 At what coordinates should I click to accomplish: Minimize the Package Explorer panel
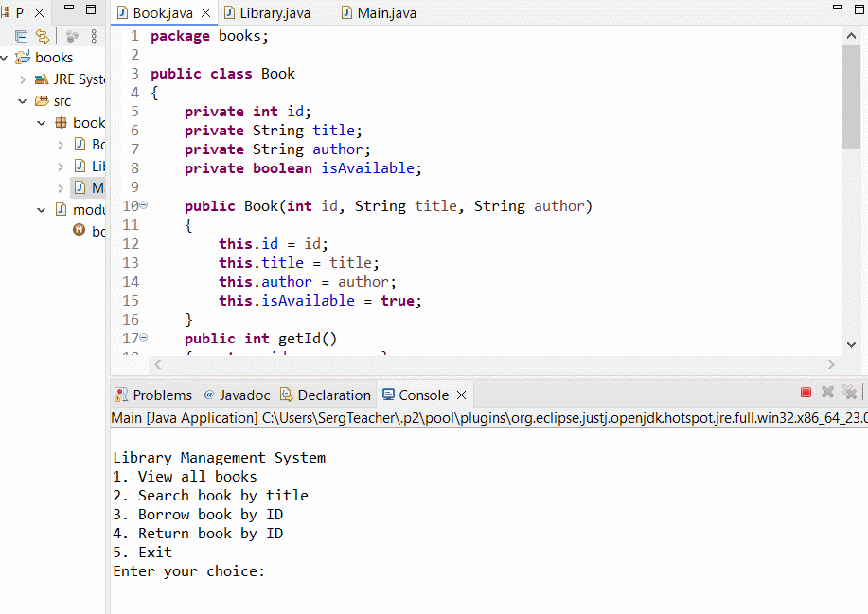click(x=69, y=8)
